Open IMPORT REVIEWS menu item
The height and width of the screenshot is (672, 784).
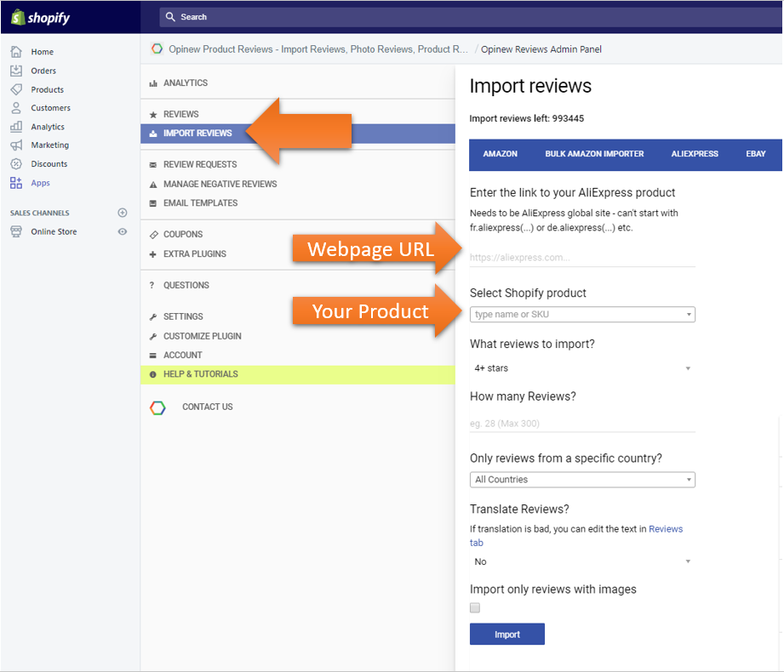(x=297, y=134)
